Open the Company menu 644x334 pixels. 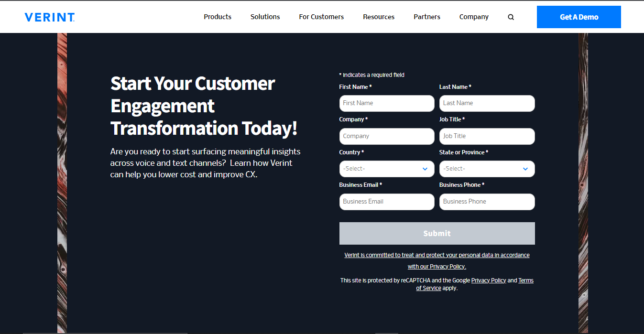(x=474, y=17)
